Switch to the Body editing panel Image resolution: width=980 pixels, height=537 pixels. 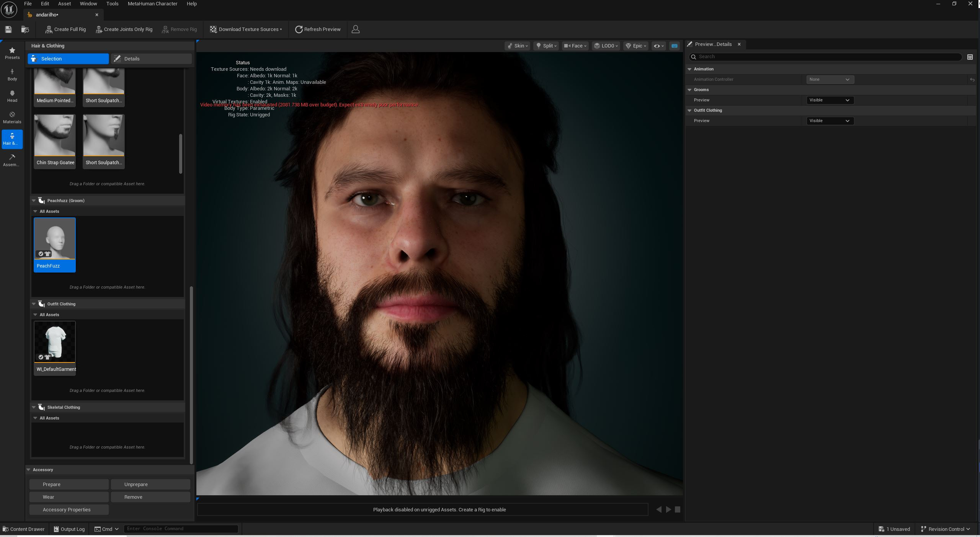[x=12, y=74]
